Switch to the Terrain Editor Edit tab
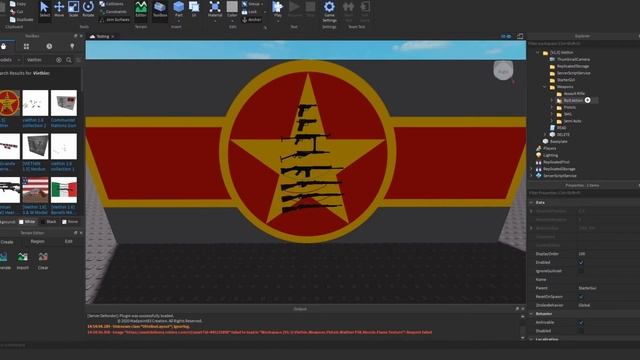The width and height of the screenshot is (640, 360). pyautogui.click(x=69, y=242)
